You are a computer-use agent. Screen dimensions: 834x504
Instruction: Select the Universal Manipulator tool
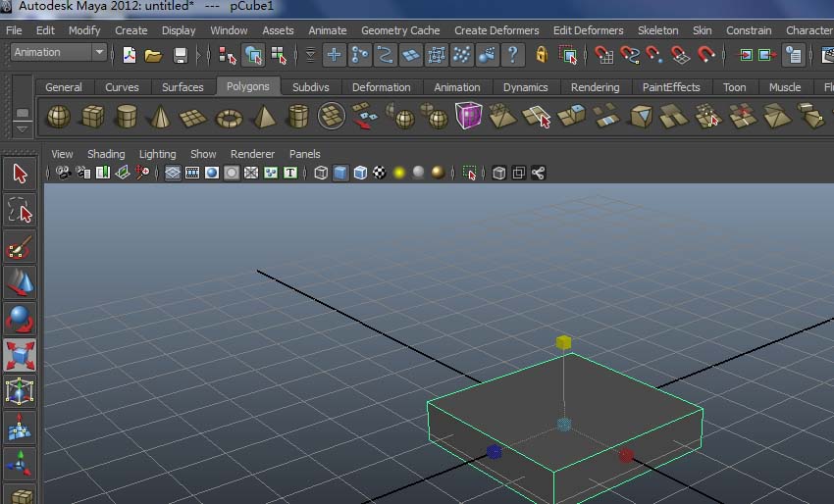pyautogui.click(x=20, y=391)
